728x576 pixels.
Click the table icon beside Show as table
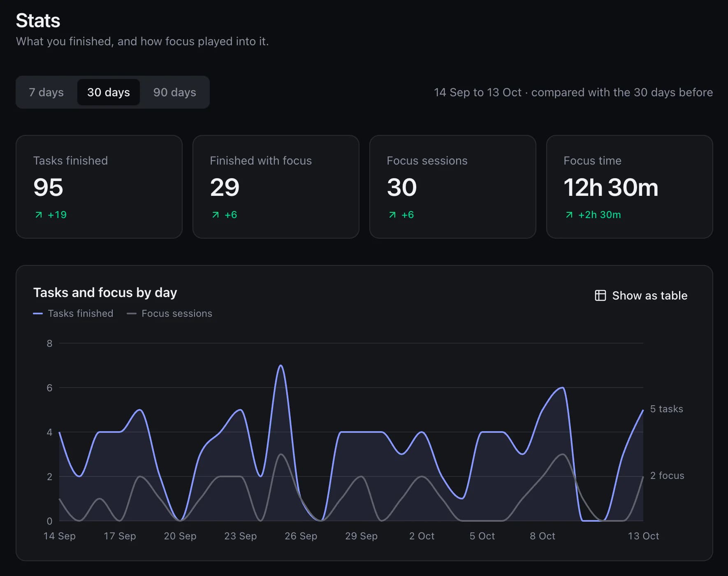coord(600,295)
